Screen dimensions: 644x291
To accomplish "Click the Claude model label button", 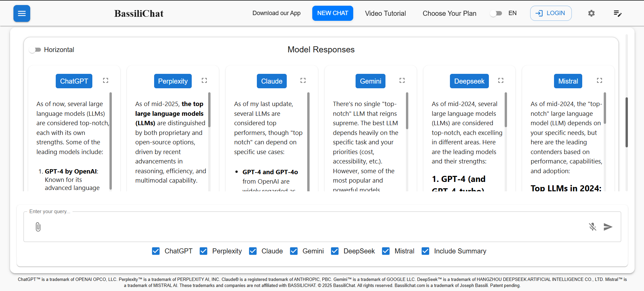I will pos(272,81).
